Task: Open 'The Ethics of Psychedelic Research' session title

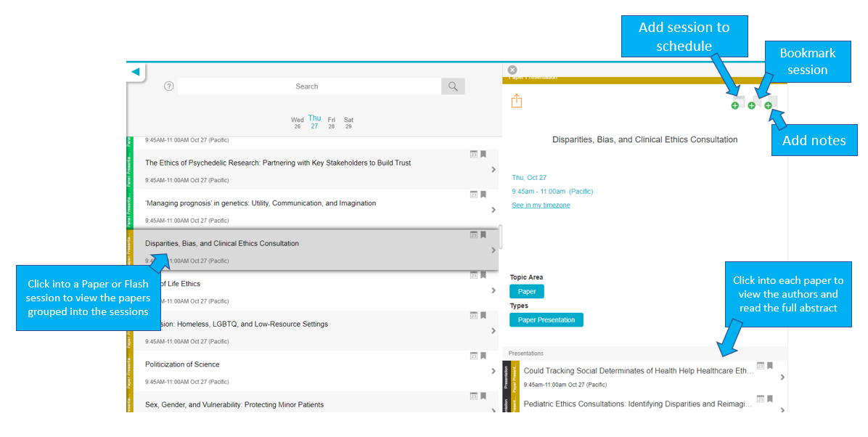Action: coord(278,163)
